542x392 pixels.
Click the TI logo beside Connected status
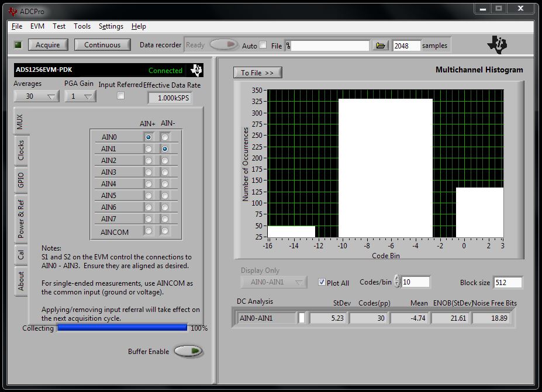(x=196, y=70)
